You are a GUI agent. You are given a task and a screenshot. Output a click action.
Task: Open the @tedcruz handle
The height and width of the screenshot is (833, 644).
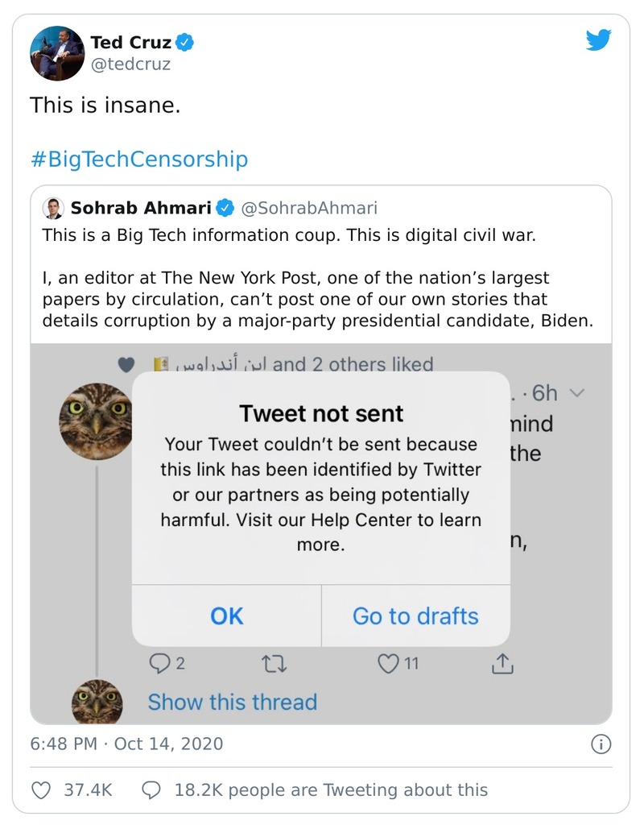point(130,65)
